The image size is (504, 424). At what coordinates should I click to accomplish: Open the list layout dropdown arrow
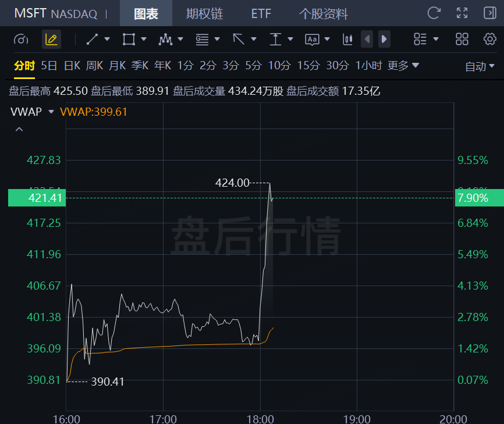[436, 39]
